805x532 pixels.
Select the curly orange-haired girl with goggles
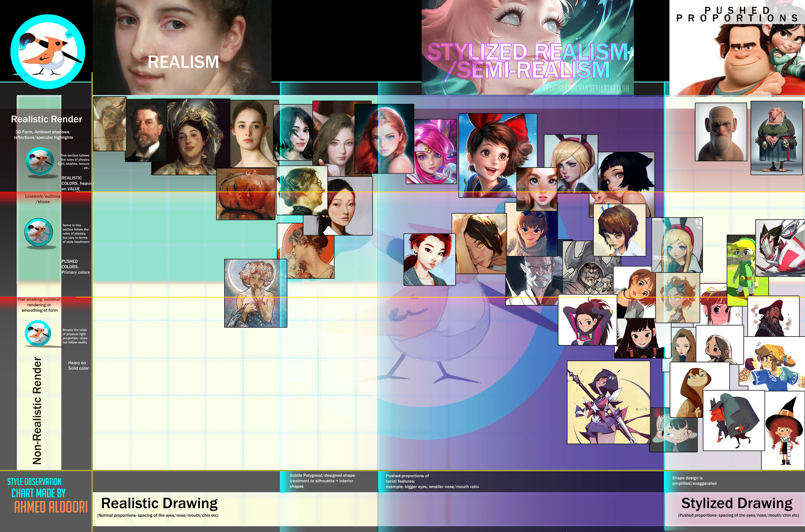(x=677, y=298)
